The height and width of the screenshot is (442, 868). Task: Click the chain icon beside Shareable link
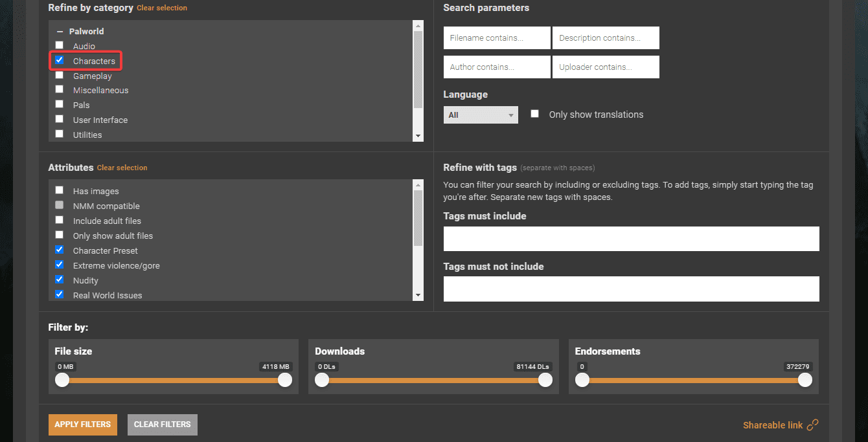point(812,425)
